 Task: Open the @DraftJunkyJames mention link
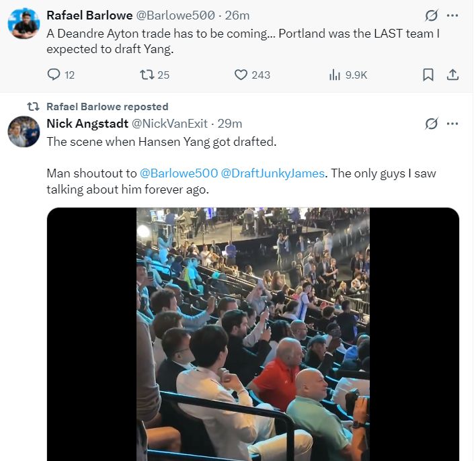pos(273,173)
